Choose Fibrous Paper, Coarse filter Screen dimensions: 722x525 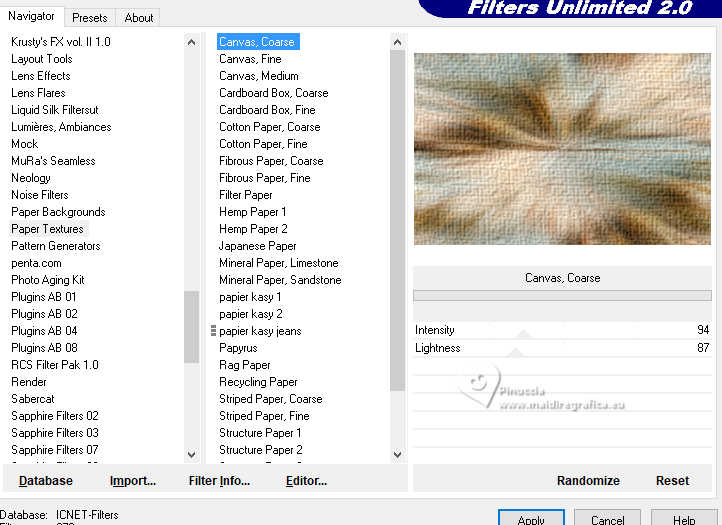(x=271, y=161)
